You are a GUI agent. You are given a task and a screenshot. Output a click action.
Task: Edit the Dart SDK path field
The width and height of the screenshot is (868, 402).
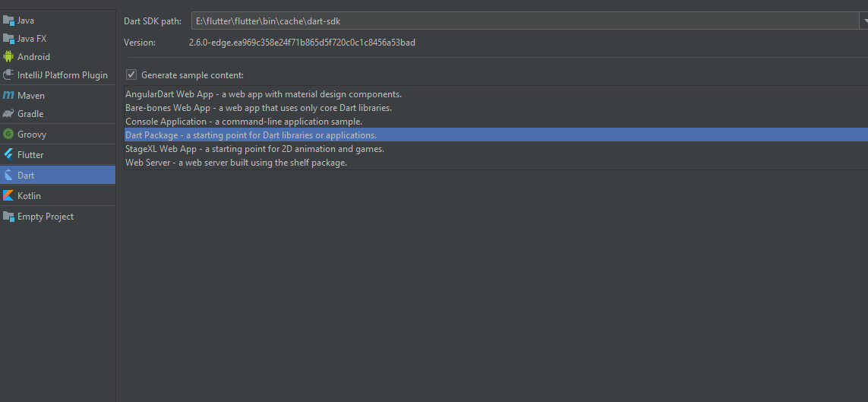(x=525, y=21)
